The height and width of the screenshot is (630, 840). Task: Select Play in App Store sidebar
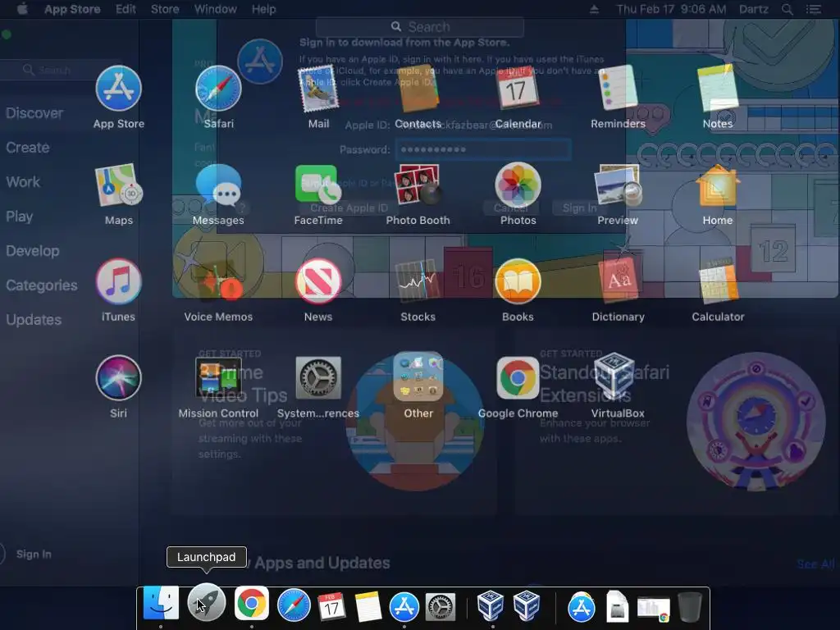pos(20,217)
